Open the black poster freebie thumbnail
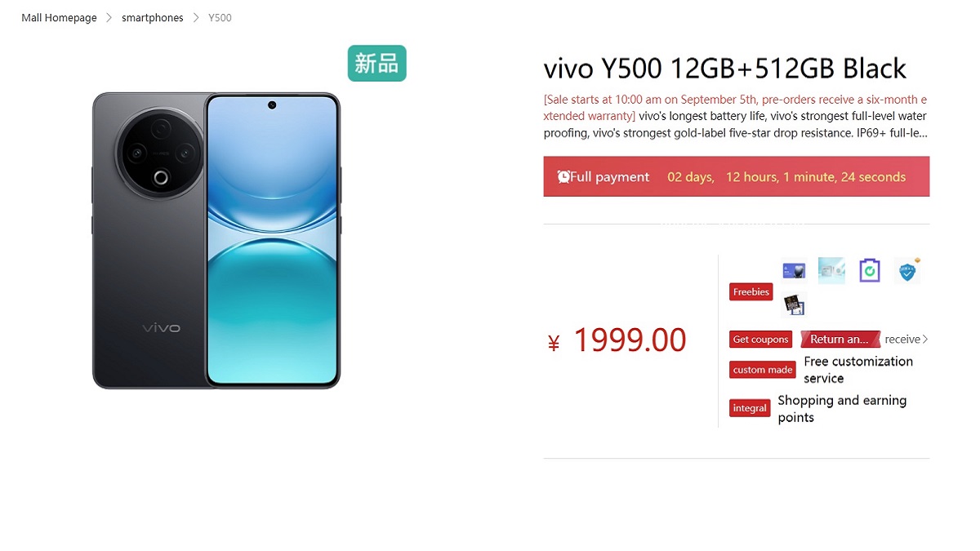This screenshot has height=551, width=980. pyautogui.click(x=794, y=304)
